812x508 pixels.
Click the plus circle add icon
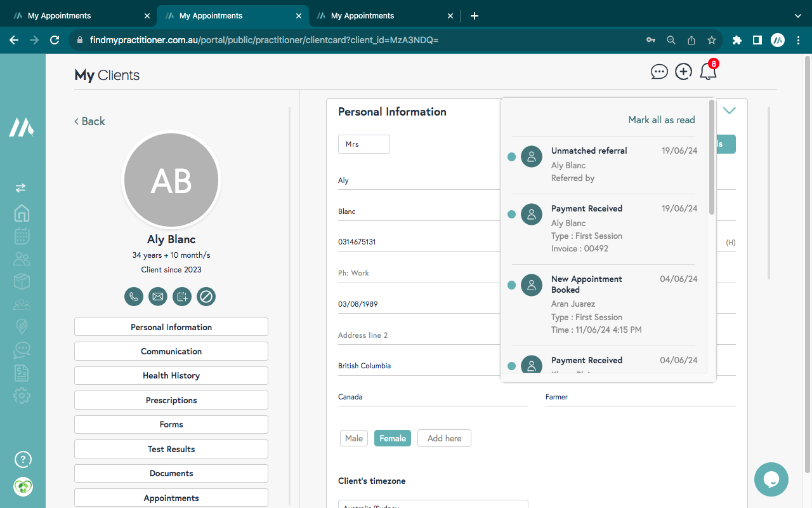[683, 72]
